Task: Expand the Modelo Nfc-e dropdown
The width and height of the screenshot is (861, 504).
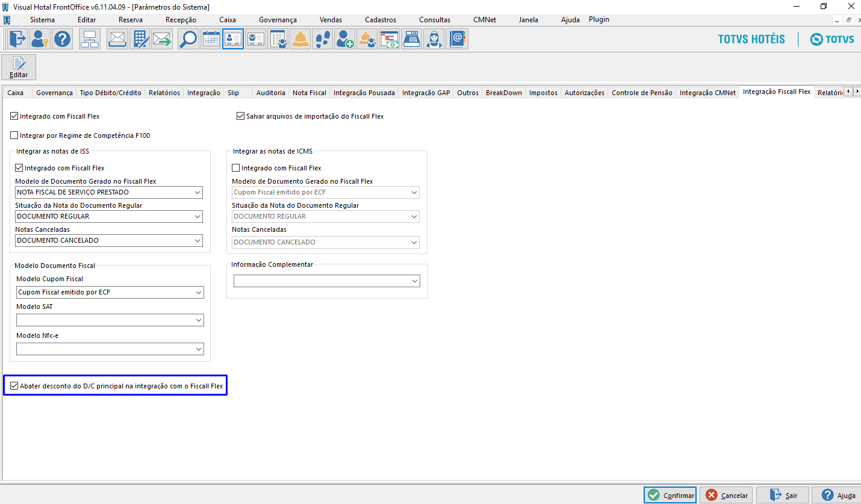Action: [x=110, y=349]
